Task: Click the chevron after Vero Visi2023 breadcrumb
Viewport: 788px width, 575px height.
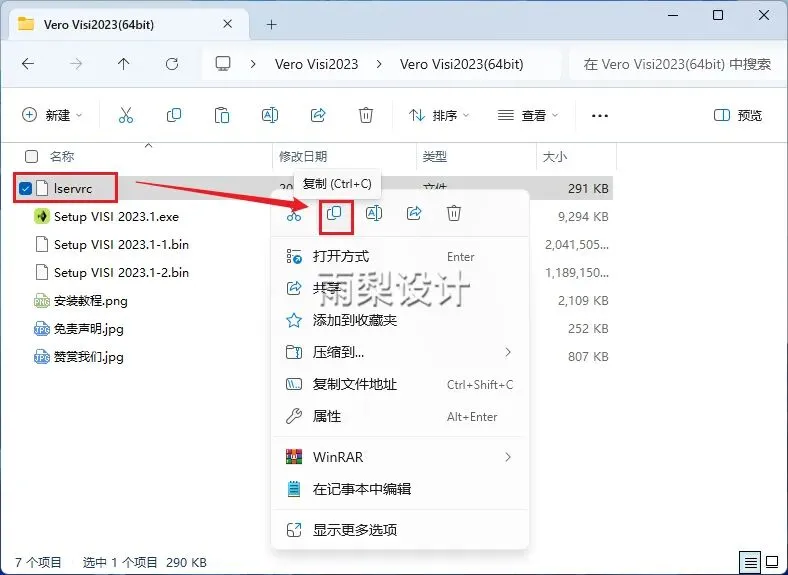Action: [379, 64]
